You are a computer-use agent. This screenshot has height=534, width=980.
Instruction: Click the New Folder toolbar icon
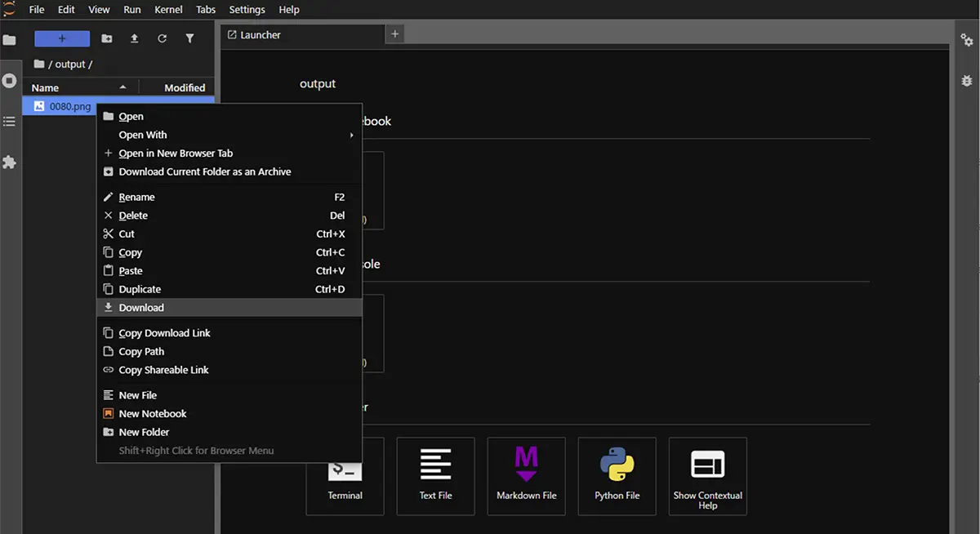point(107,38)
